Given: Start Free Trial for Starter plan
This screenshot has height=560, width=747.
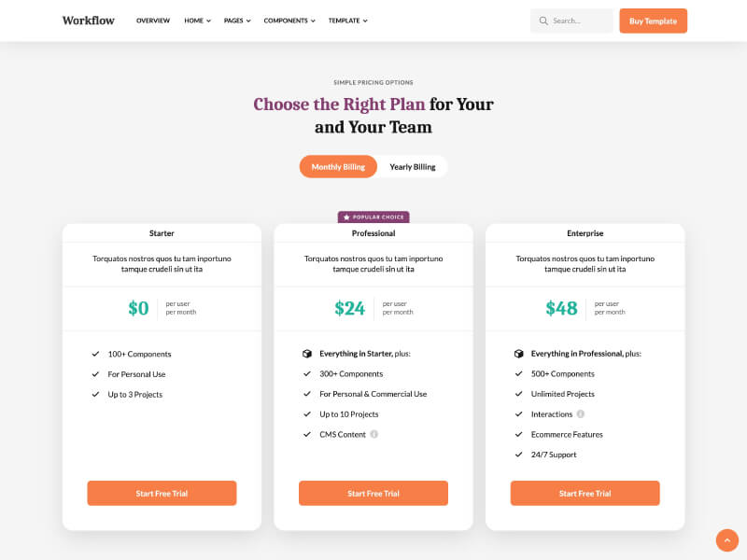Looking at the screenshot, I should click(x=162, y=493).
